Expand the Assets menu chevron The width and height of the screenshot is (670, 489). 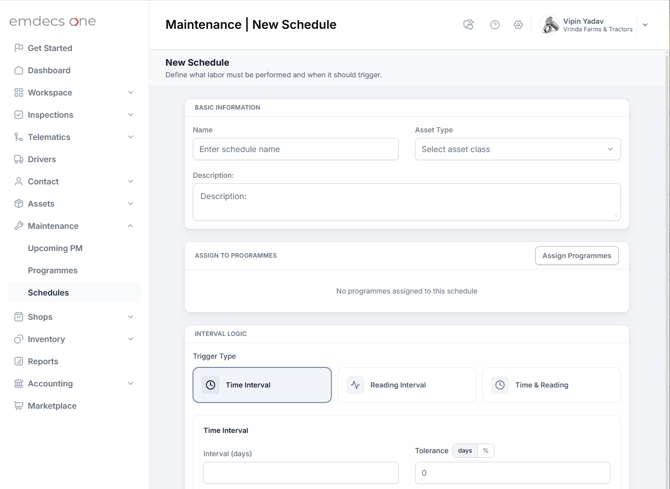tap(131, 203)
